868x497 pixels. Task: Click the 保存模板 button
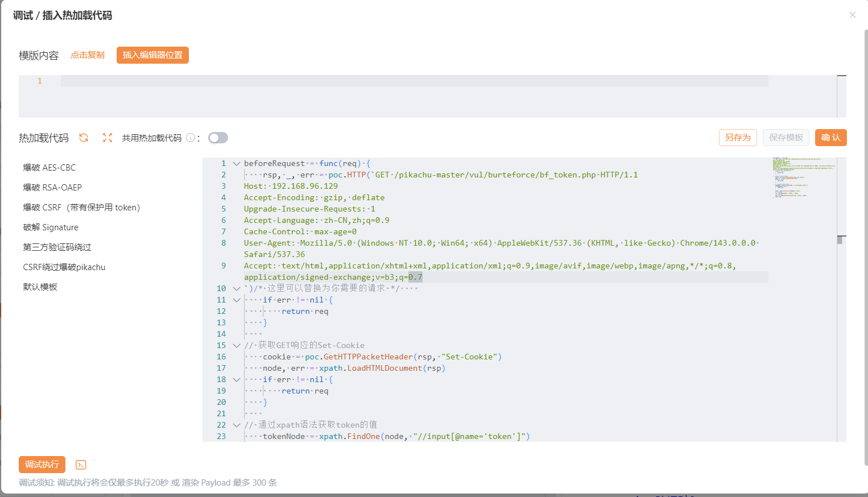click(x=786, y=138)
